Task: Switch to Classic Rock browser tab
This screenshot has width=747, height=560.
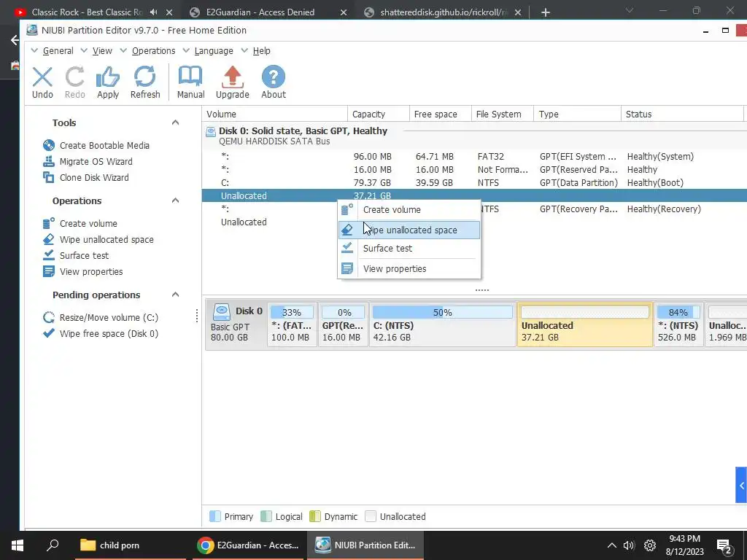Action: [x=88, y=12]
